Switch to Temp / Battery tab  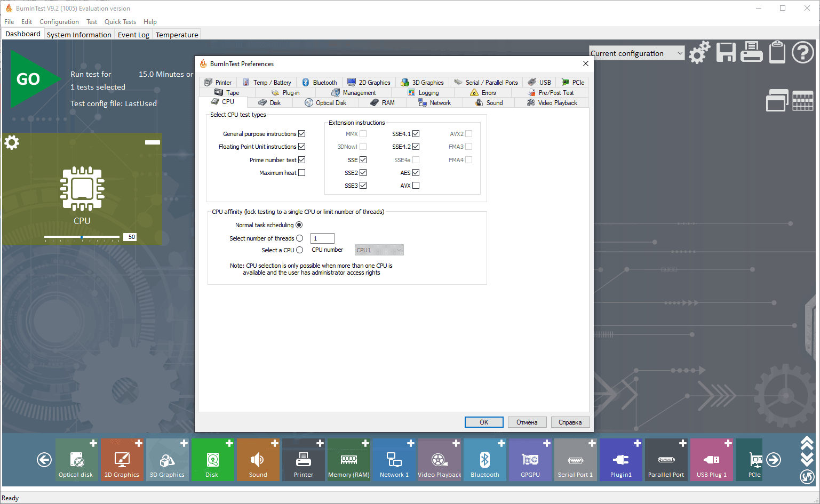click(267, 83)
